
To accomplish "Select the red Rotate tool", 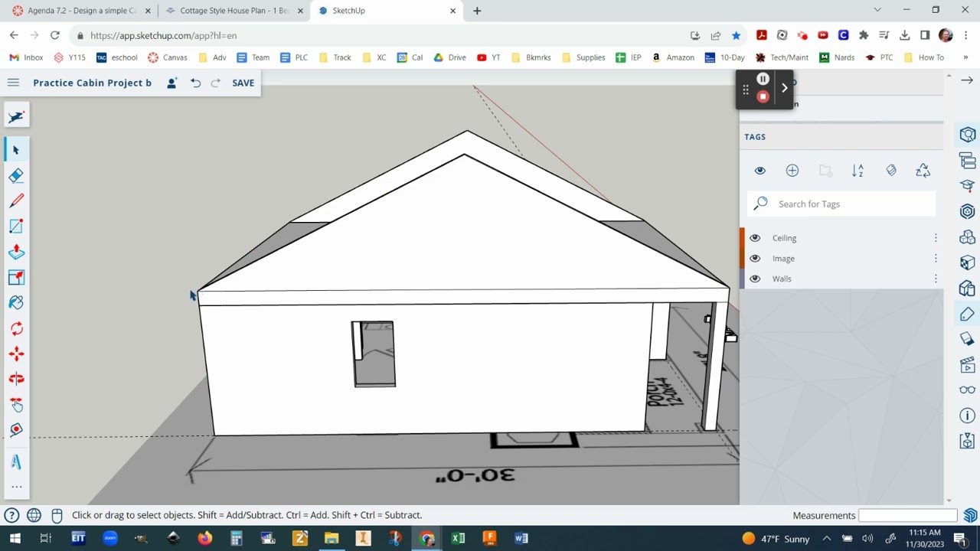I will (16, 328).
